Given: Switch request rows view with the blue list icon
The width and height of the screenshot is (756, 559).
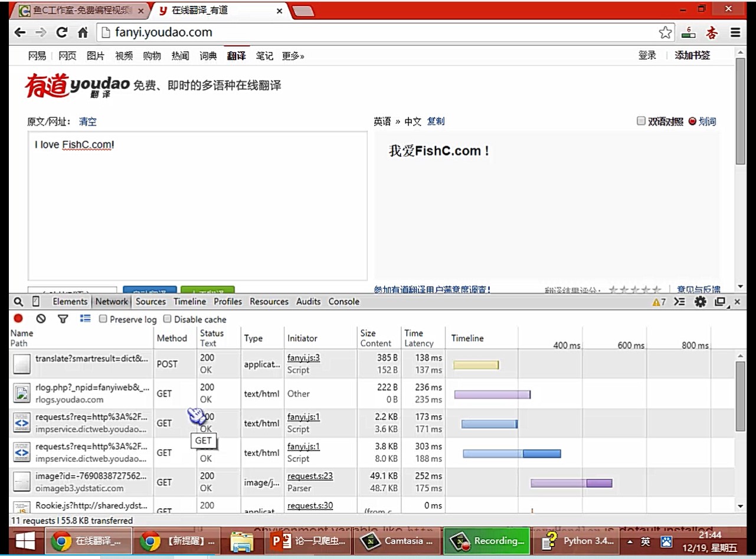Looking at the screenshot, I should tap(86, 318).
